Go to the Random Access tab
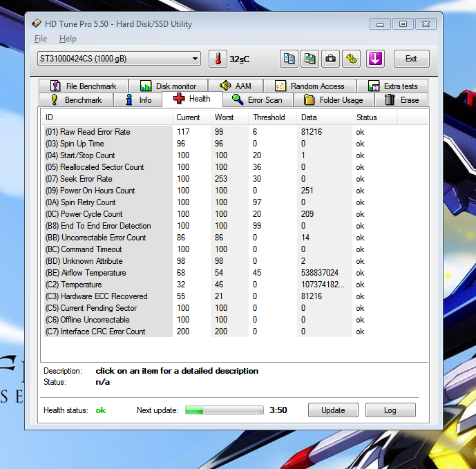476x469 pixels. [x=310, y=86]
